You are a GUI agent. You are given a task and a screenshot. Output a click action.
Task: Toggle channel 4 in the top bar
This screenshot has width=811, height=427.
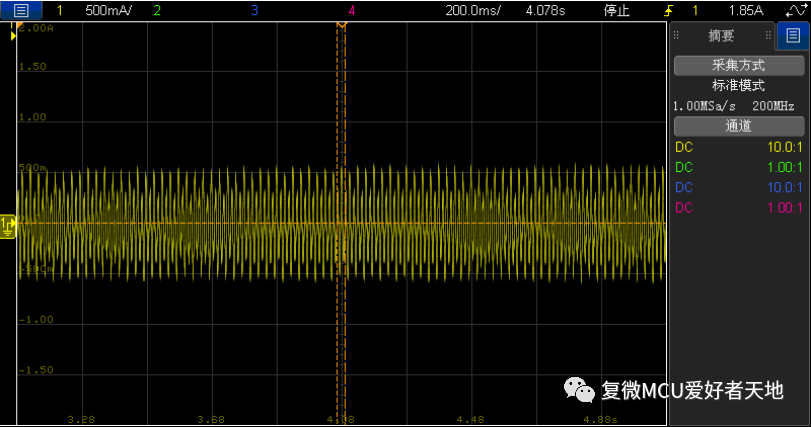point(351,10)
